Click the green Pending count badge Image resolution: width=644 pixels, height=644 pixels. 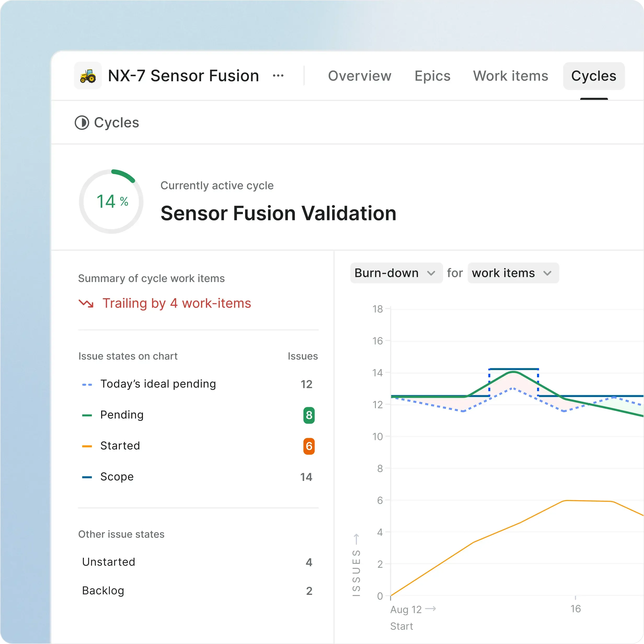tap(309, 415)
